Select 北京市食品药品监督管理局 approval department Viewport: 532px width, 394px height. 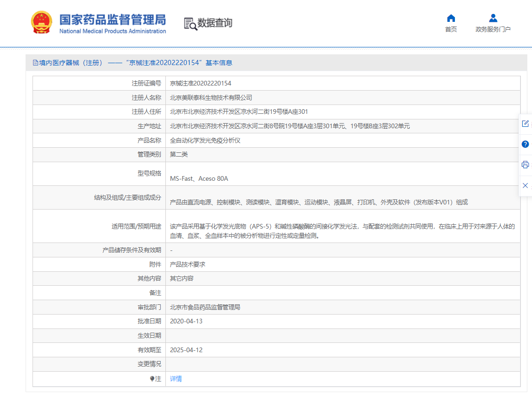pos(205,307)
